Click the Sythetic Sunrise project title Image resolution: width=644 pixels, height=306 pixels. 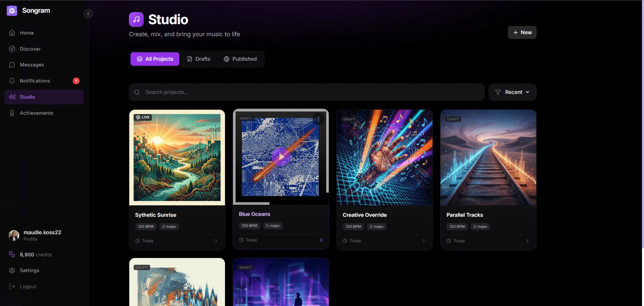coord(155,215)
